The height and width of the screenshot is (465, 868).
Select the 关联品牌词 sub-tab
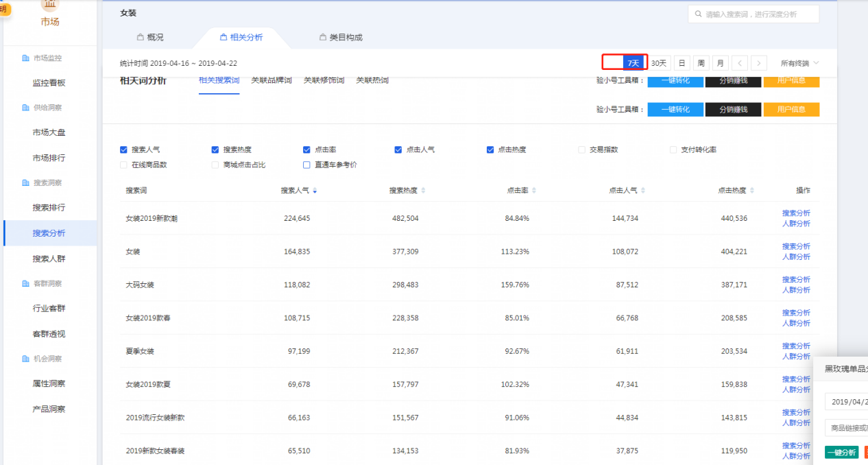[x=272, y=80]
